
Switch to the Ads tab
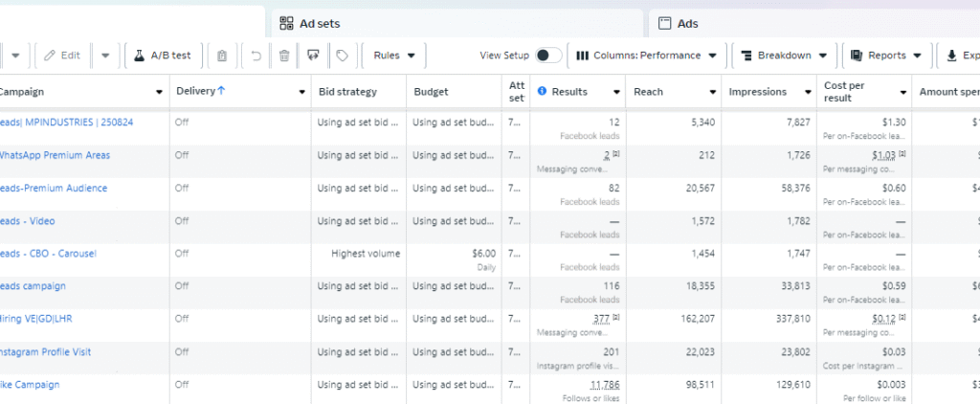tap(687, 23)
